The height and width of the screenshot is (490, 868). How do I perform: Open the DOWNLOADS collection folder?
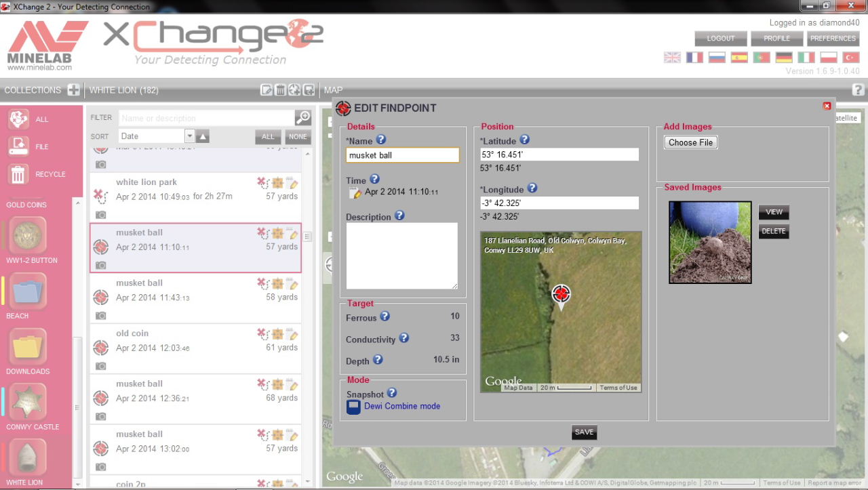(x=28, y=346)
